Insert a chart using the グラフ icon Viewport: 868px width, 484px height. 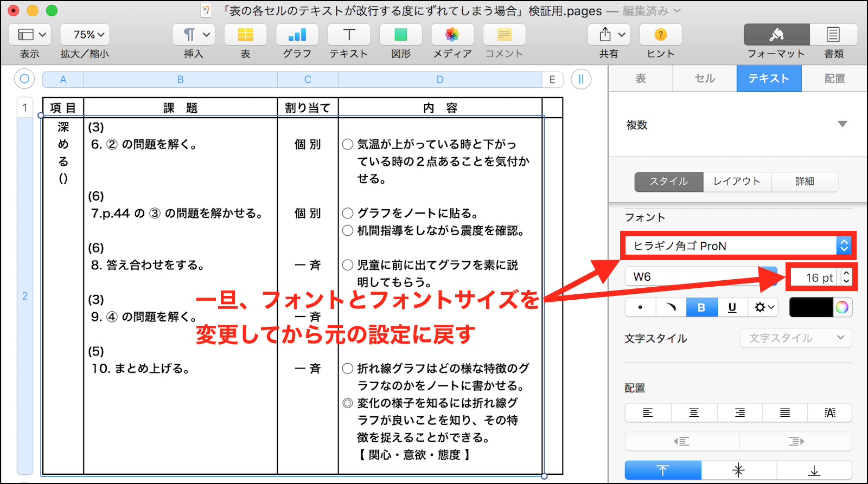click(x=297, y=35)
